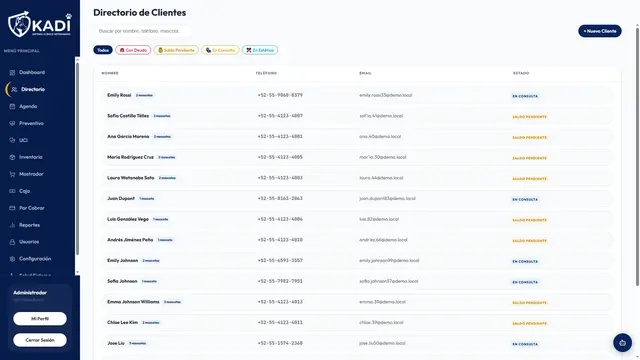The height and width of the screenshot is (360, 640).
Task: Select the Todos filter chip
Action: 103,50
